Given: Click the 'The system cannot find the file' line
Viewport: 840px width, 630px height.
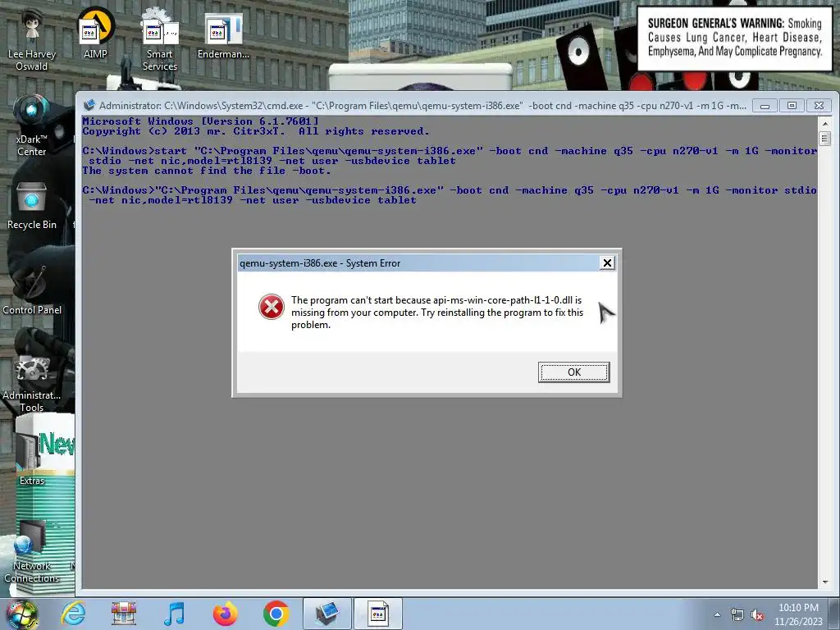Looking at the screenshot, I should pos(207,171).
